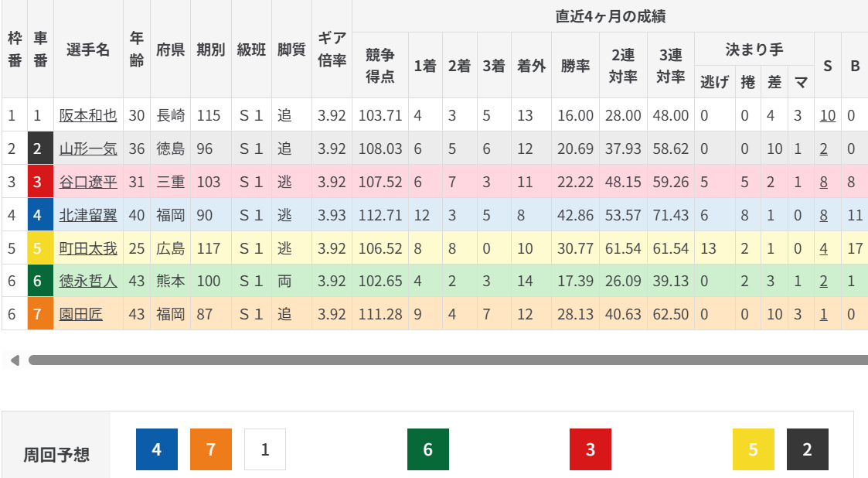The image size is (868, 478).
Task: Click white number 1 box in 周回予想 row
Action: point(265,449)
